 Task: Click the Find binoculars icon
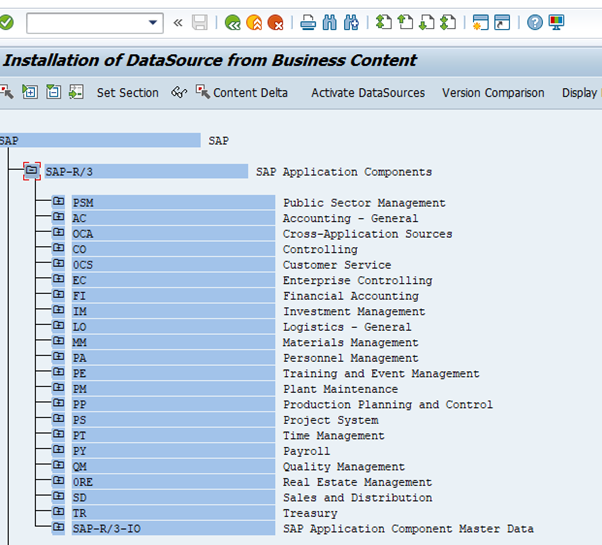330,23
